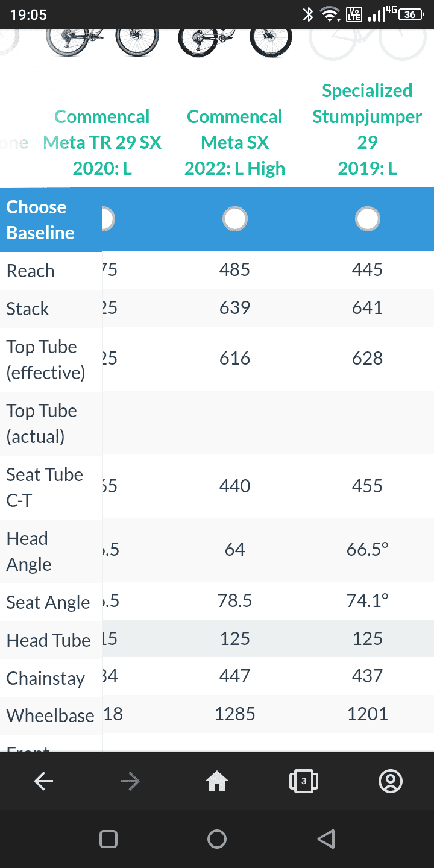Tap the Meta TR 29 SX bike thumbnail
This screenshot has height=868, width=434.
pos(102,44)
